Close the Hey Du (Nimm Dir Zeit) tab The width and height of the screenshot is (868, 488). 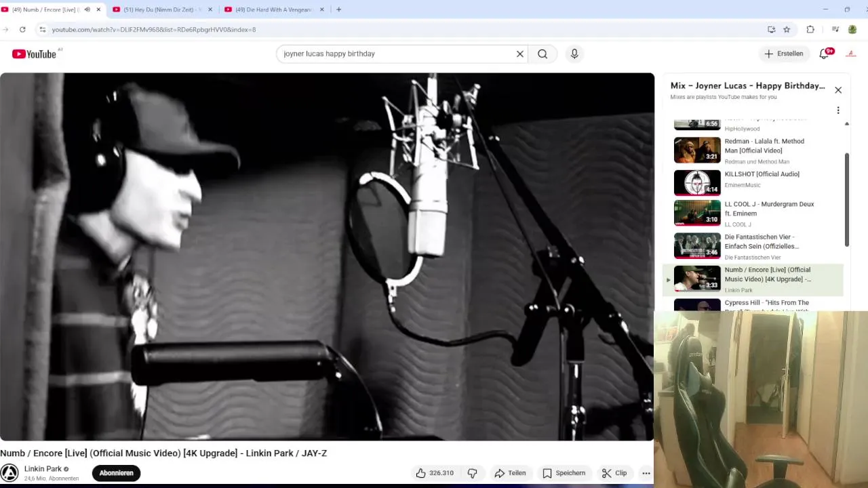[210, 9]
